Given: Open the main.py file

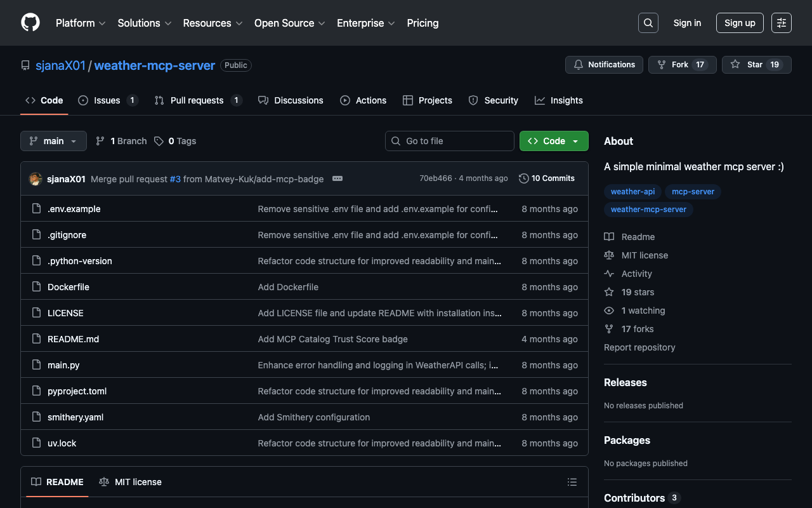Looking at the screenshot, I should [63, 365].
